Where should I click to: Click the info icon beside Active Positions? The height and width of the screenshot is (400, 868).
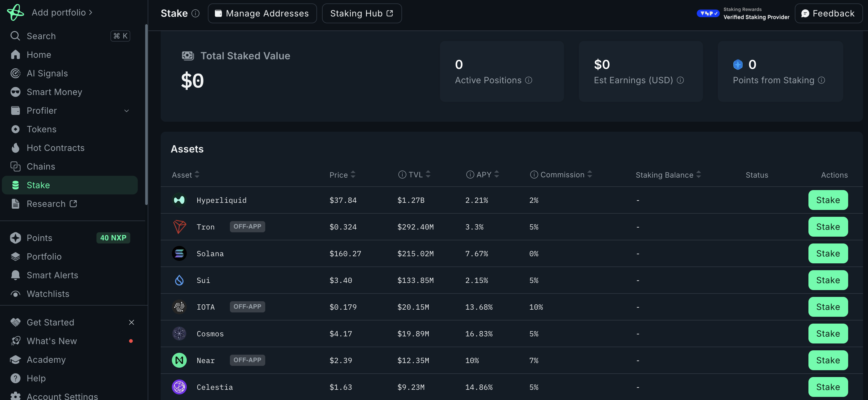528,80
